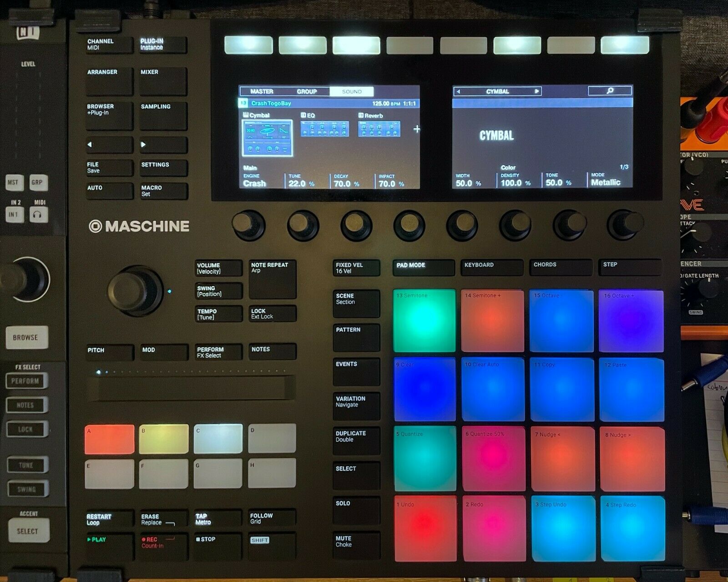Toggle NOTE REPEAT Arp

click(273, 279)
